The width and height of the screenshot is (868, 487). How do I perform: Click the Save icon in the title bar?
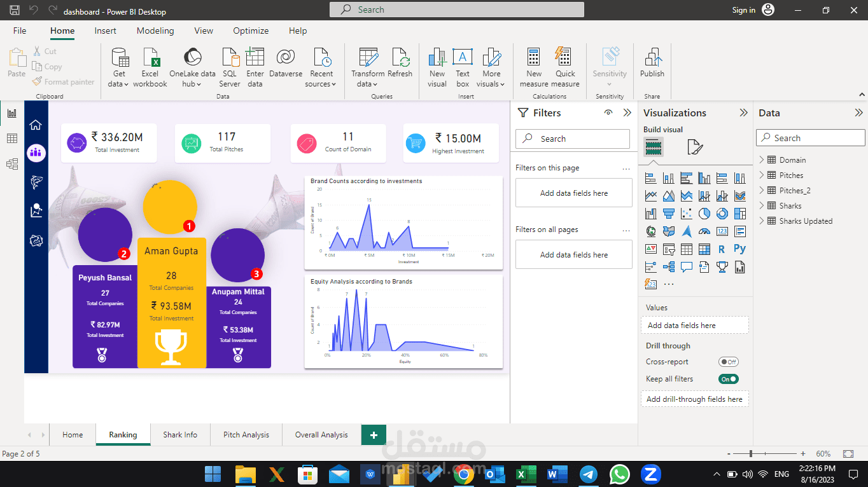pyautogui.click(x=15, y=10)
